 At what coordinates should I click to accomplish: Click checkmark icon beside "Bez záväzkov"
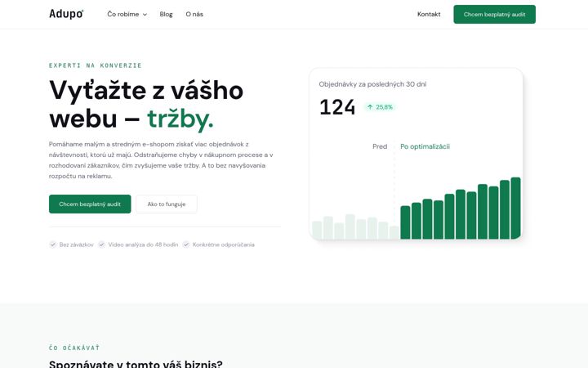click(x=52, y=245)
